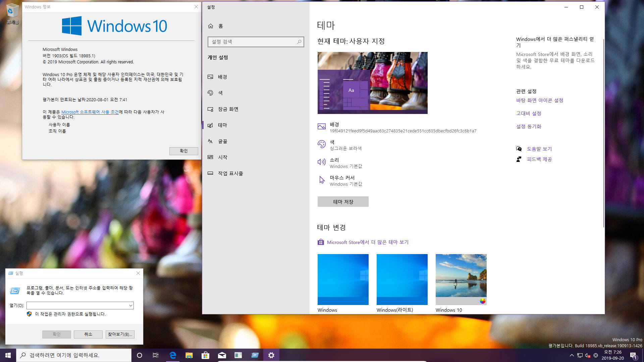Image resolution: width=644 pixels, height=362 pixels.
Task: Open Microsoft Store from the taskbar
Action: 205,355
